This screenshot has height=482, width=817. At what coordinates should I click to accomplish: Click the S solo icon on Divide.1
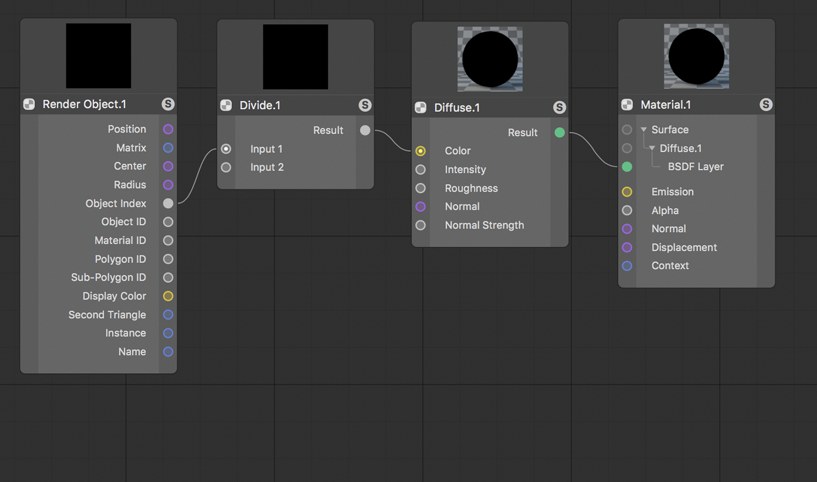click(x=365, y=105)
